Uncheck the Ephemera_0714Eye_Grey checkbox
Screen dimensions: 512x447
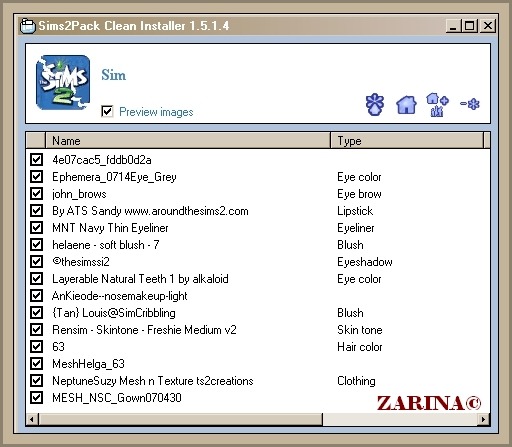pos(36,177)
